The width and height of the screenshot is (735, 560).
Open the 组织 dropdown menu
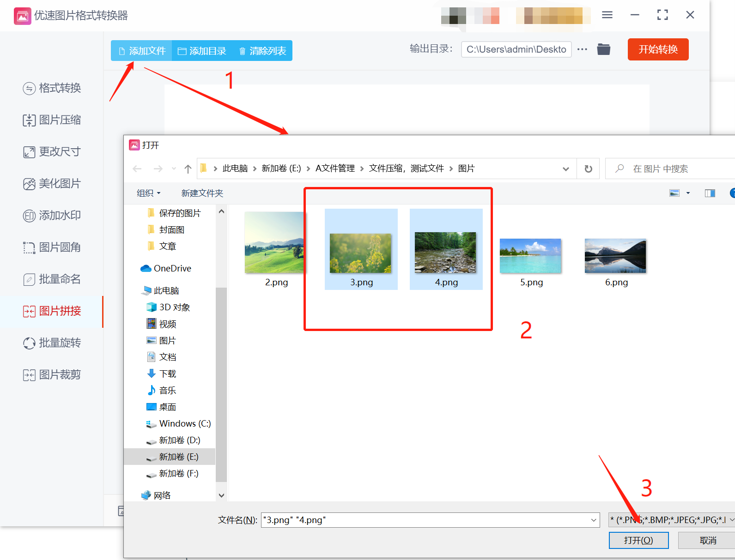click(148, 193)
